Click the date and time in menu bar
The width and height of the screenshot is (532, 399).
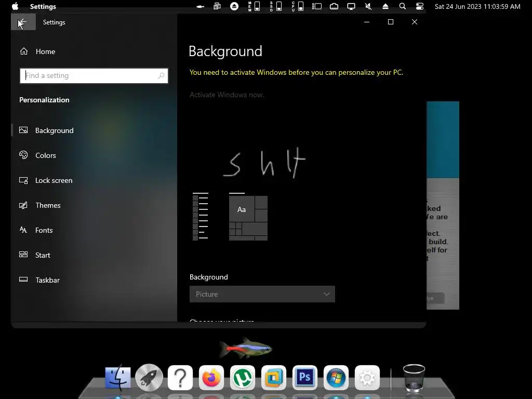click(x=477, y=6)
